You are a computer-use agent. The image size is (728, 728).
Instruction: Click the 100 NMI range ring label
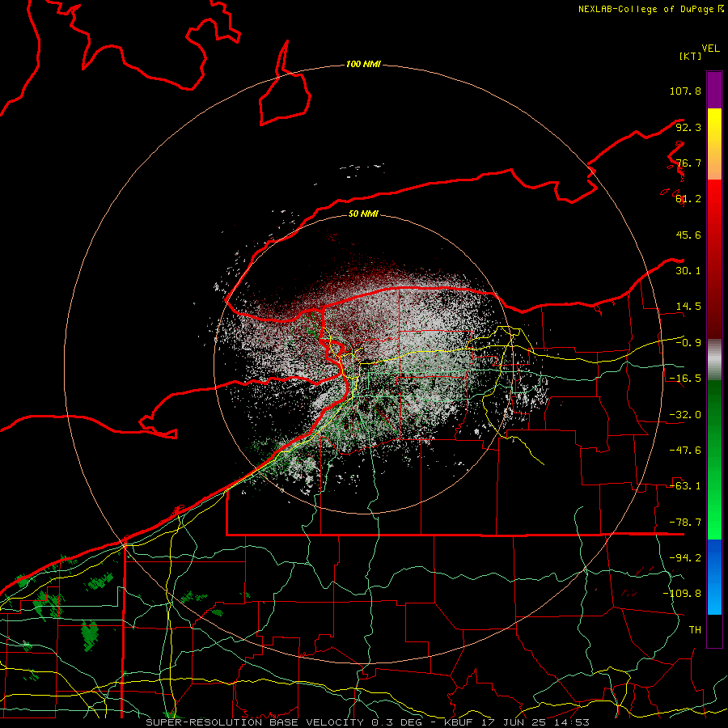(363, 64)
